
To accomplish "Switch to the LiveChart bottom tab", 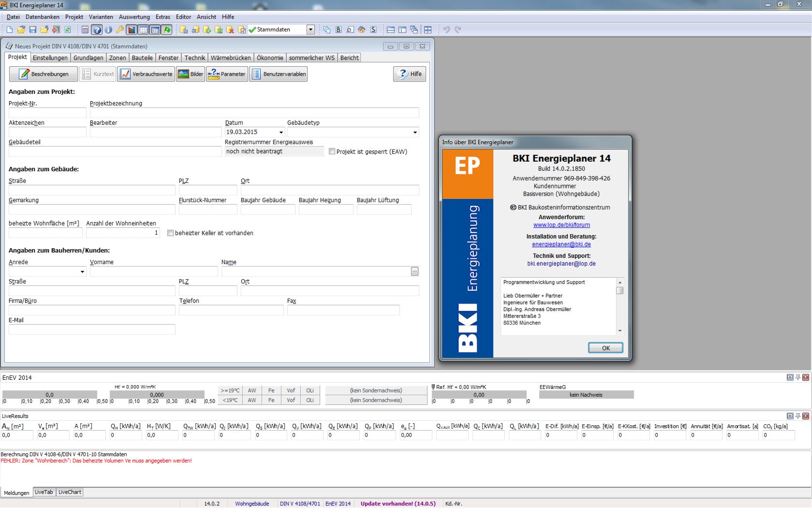I will (x=70, y=492).
